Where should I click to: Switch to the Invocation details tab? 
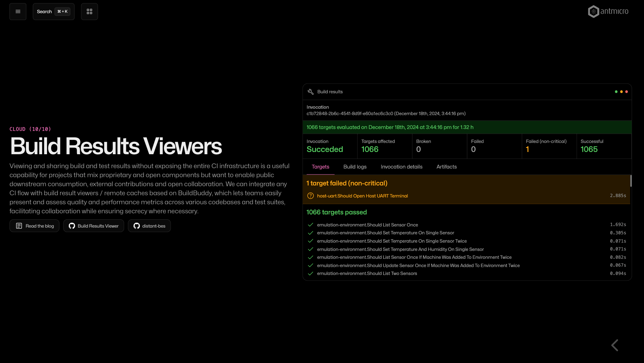click(x=402, y=167)
